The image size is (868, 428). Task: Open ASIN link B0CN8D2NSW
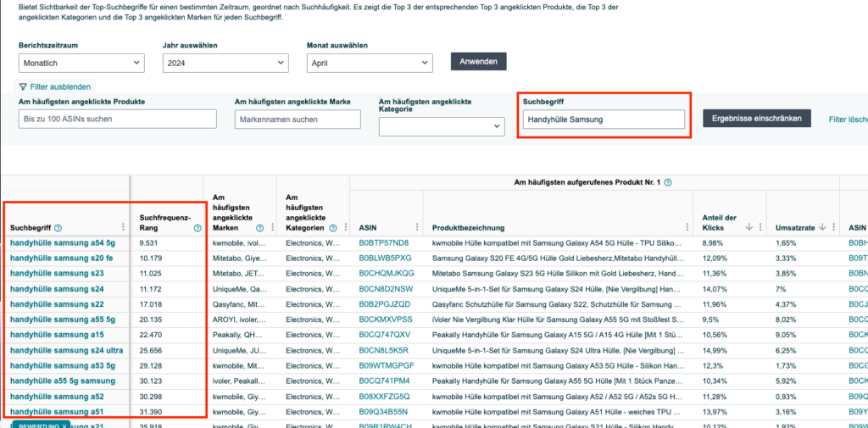[386, 289]
